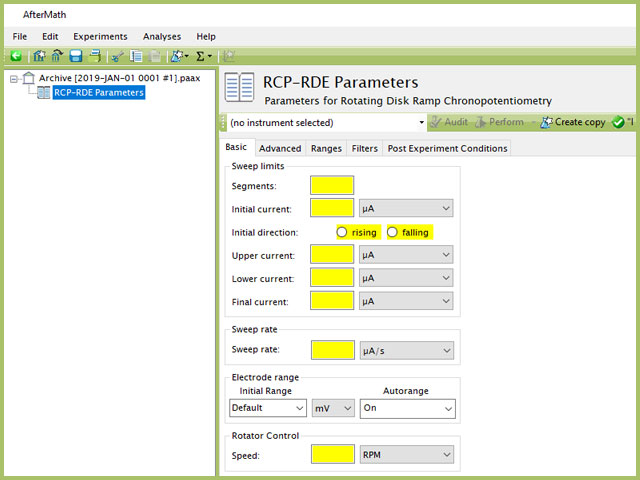Select falling initial direction
Screen dimensions: 640x480
tap(392, 232)
